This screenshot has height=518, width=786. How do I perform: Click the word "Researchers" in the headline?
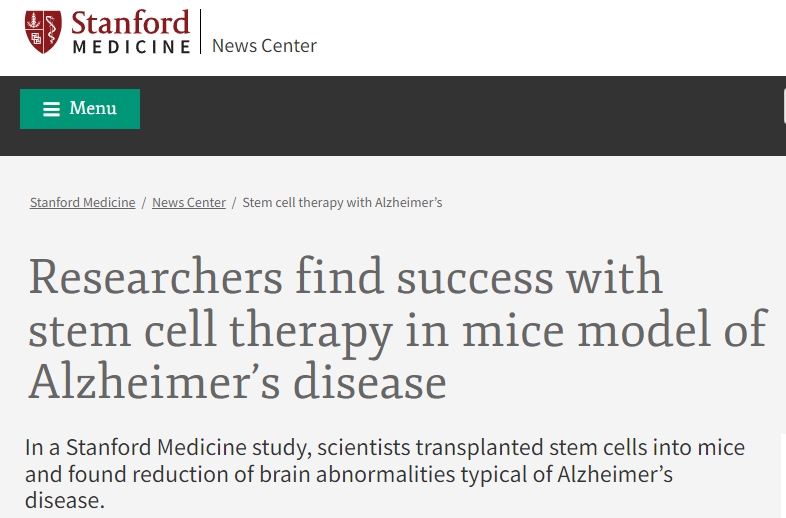click(x=155, y=277)
